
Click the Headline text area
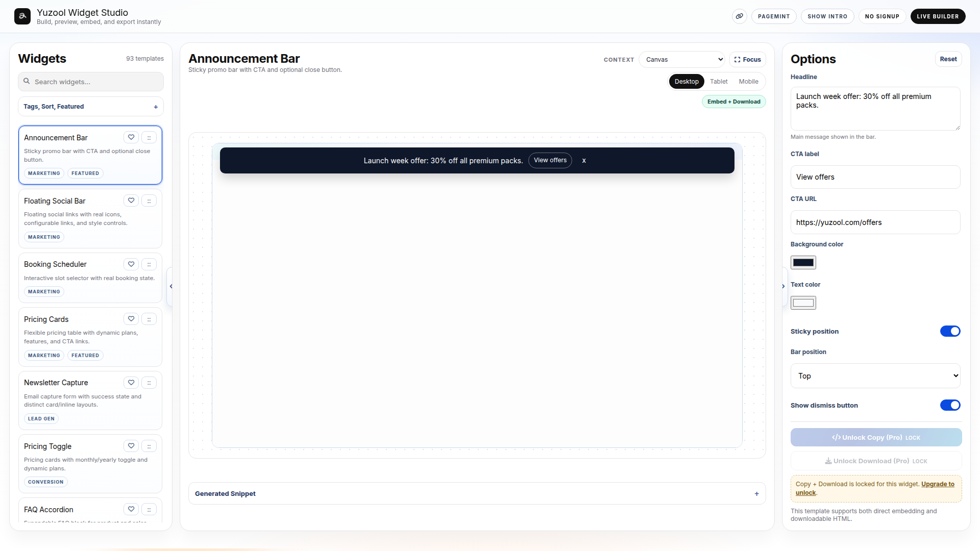[875, 108]
